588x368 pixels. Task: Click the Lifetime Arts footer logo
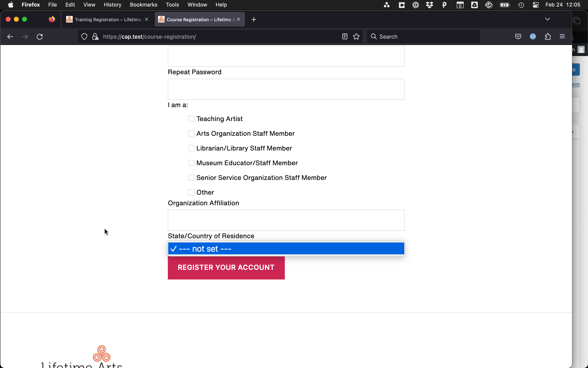coord(82,357)
